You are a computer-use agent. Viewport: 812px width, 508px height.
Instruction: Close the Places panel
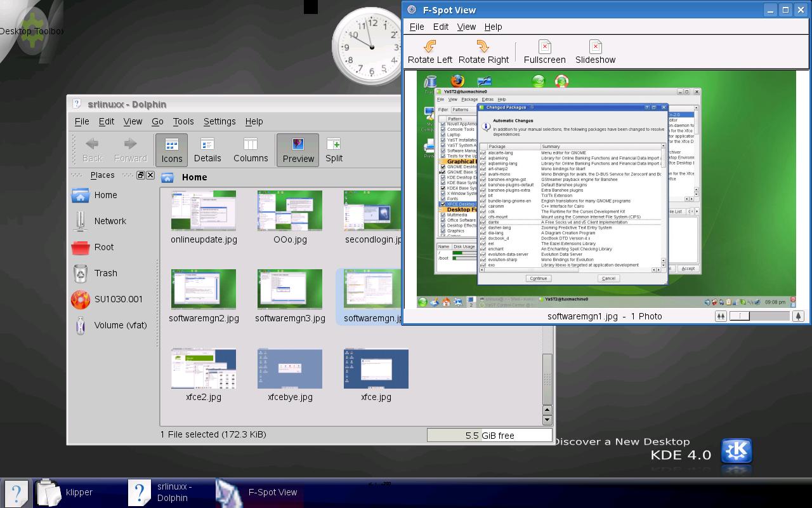(150, 175)
